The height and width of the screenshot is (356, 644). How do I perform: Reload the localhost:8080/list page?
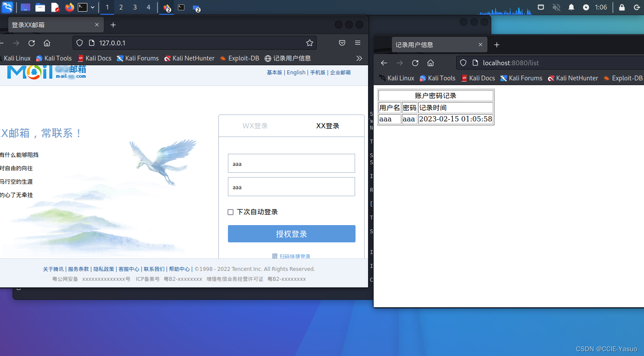pos(415,63)
